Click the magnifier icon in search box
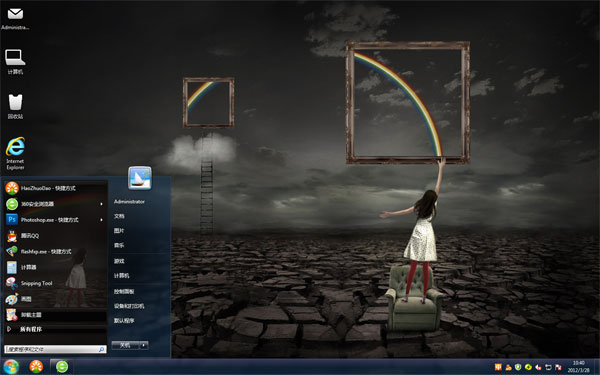The image size is (600, 375). (x=101, y=349)
